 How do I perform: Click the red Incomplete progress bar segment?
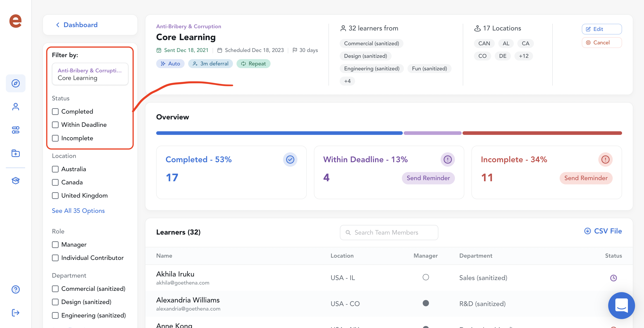click(x=542, y=133)
